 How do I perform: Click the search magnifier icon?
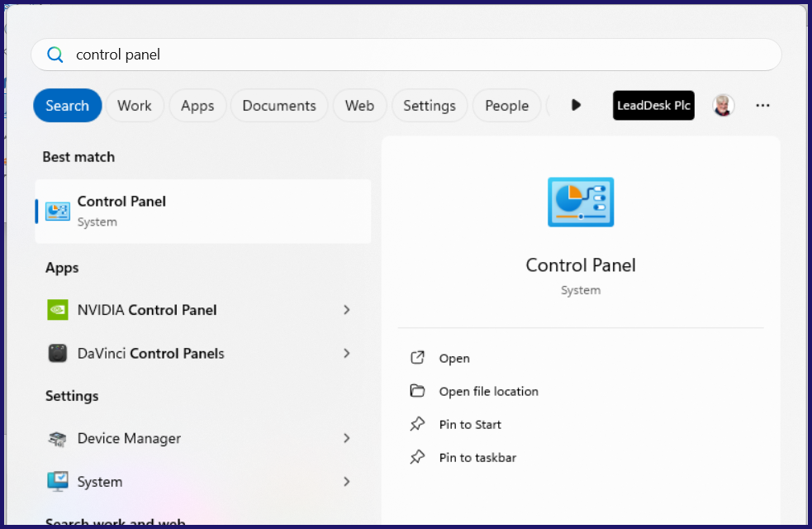tap(55, 55)
